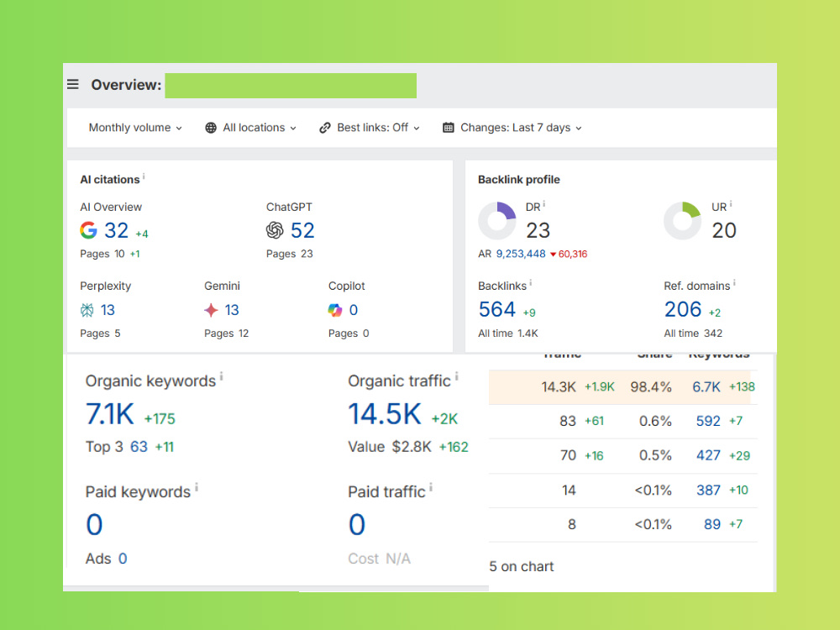Click the Paid traffic value 0
The width and height of the screenshot is (840, 630).
click(357, 524)
